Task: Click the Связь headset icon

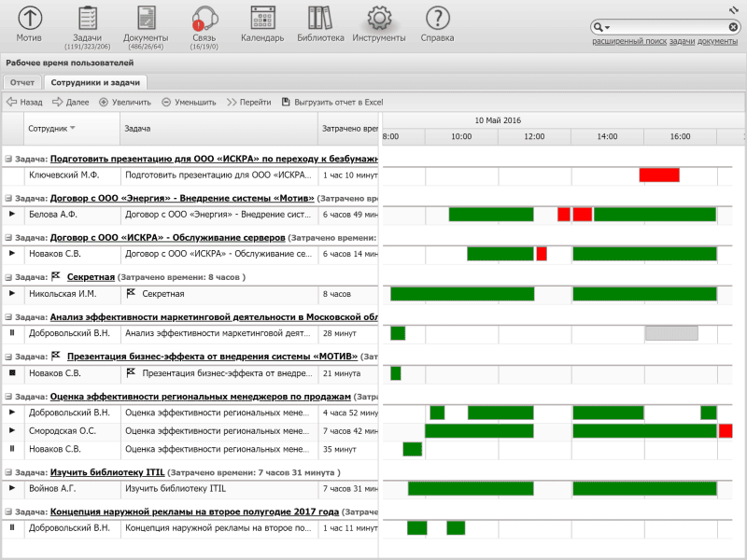Action: click(204, 18)
